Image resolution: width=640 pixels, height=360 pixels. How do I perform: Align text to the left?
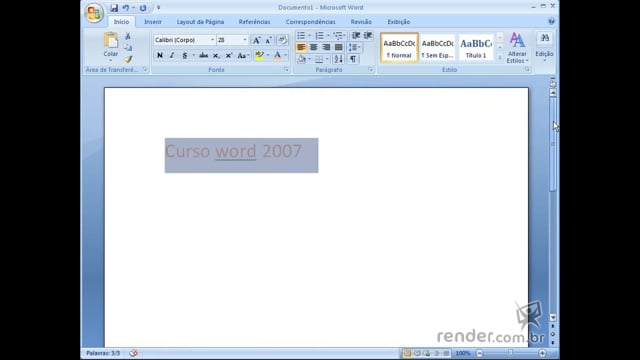(x=301, y=48)
